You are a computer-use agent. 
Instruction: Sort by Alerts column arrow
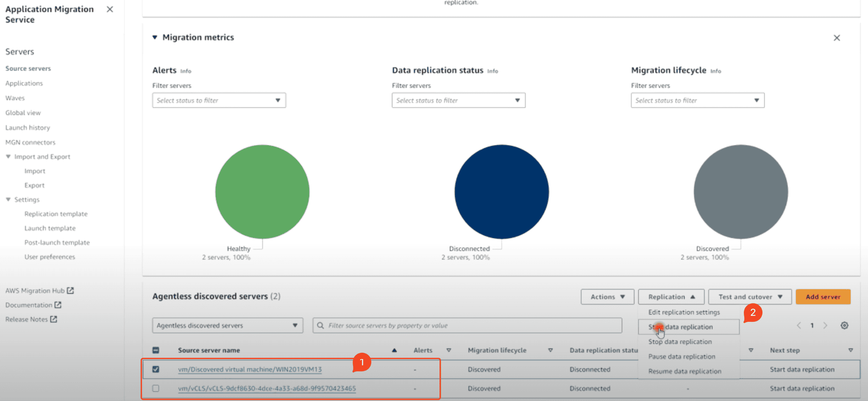tap(449, 350)
